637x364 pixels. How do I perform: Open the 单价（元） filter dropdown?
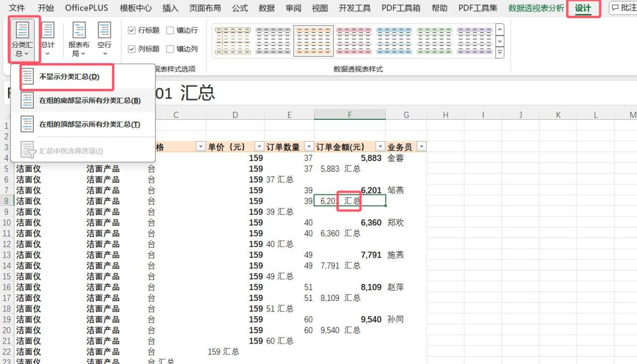259,147
